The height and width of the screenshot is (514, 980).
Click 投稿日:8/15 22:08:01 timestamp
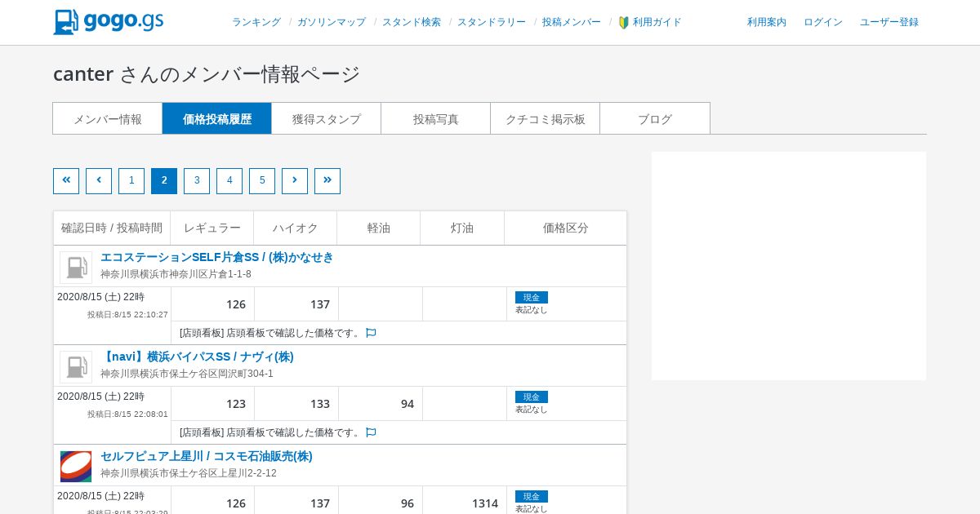click(x=127, y=414)
